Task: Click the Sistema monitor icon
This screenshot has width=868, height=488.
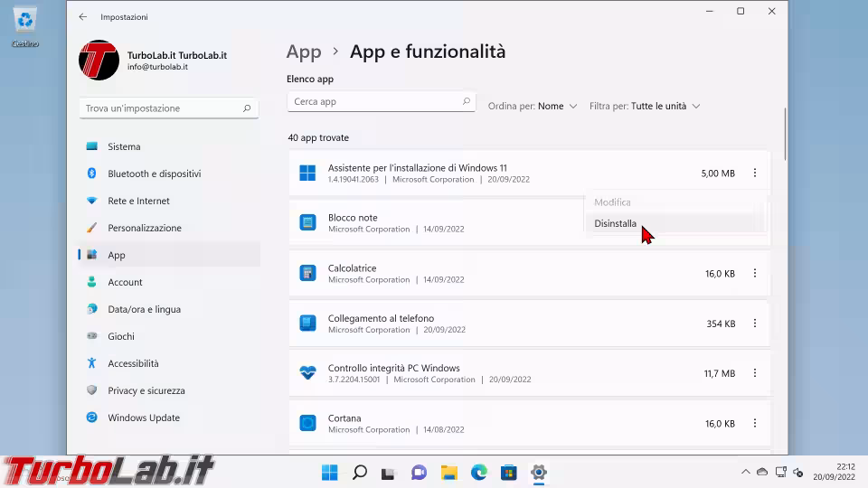Action: pos(92,146)
